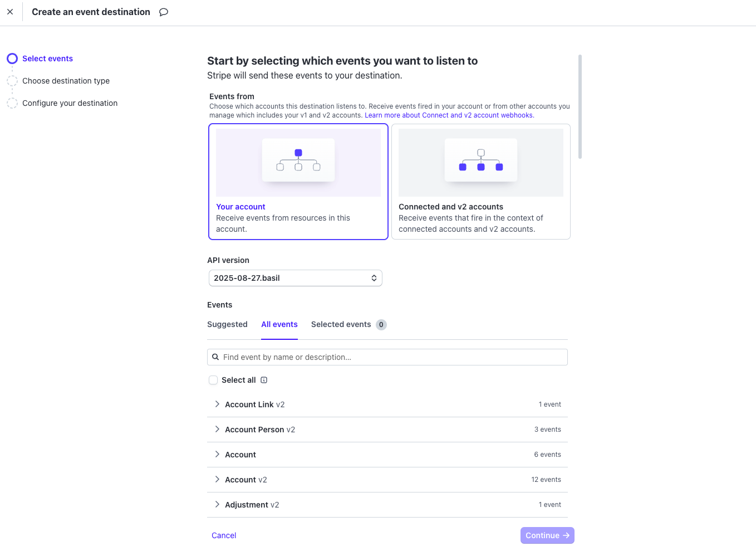Screen dimensions: 756x556
Task: Click the "API version" label
Action: pyautogui.click(x=228, y=260)
